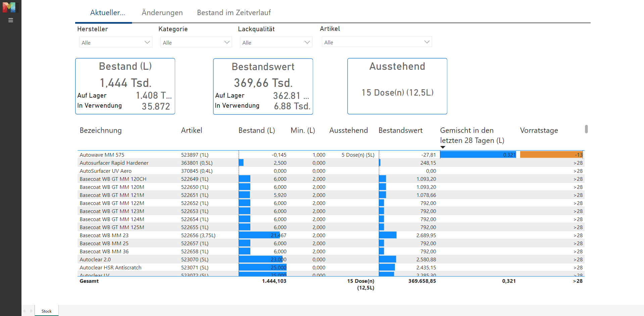Click the 1.078,66 Bestandswert value
Screen dimensions: 644x316
[x=426, y=195]
